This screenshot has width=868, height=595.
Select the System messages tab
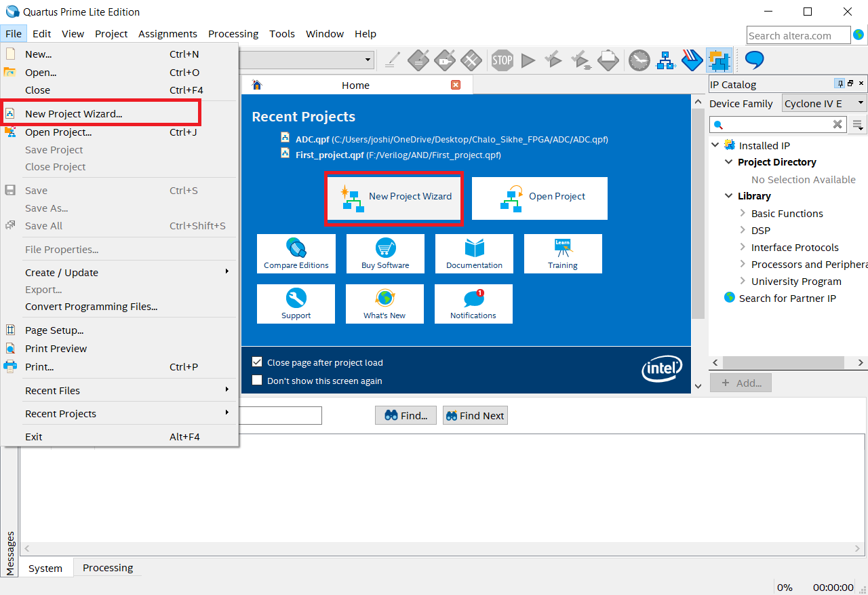click(x=45, y=568)
